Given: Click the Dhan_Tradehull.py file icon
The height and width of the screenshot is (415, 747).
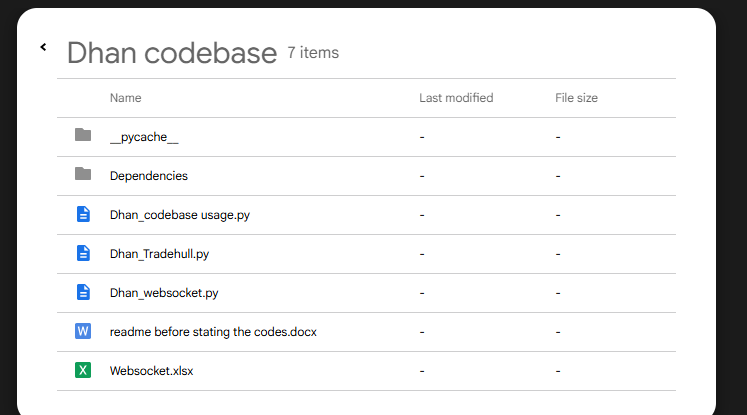Looking at the screenshot, I should pyautogui.click(x=83, y=253).
